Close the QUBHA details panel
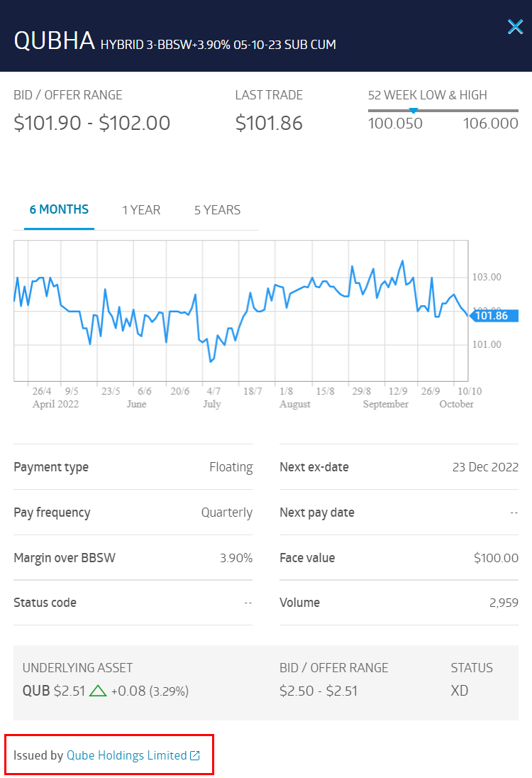The width and height of the screenshot is (532, 778). click(515, 27)
